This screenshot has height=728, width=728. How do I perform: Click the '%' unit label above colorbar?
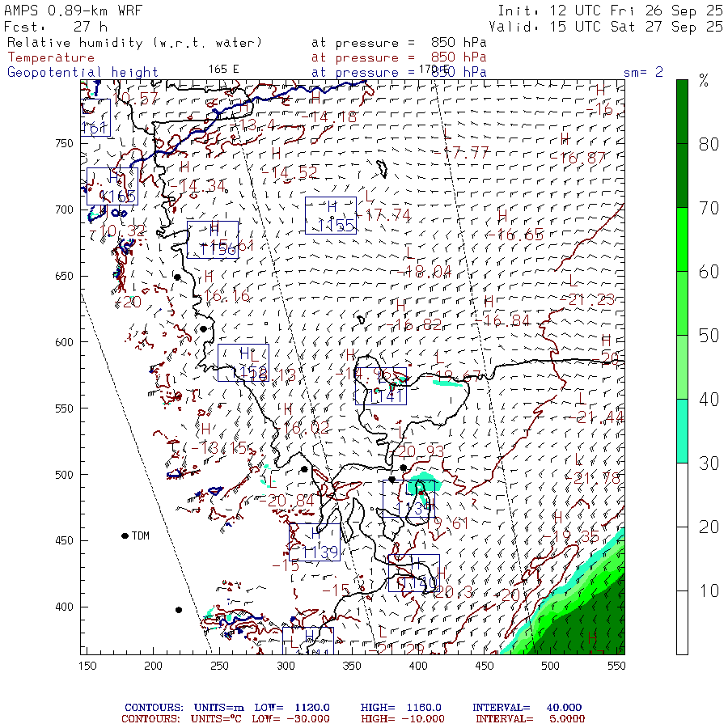tap(704, 81)
